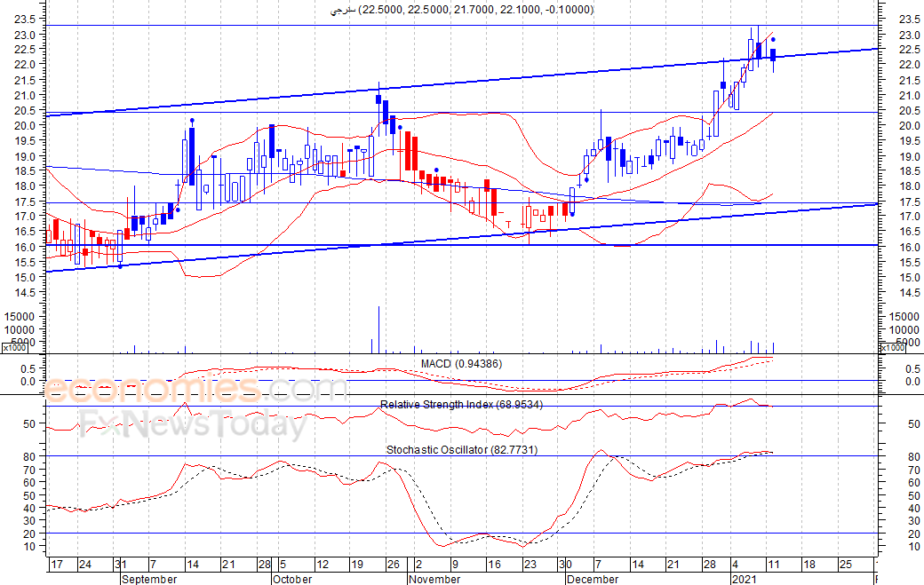This screenshot has width=924, height=585.
Task: Click the 23.5 value on left price axis
Action: coord(26,19)
